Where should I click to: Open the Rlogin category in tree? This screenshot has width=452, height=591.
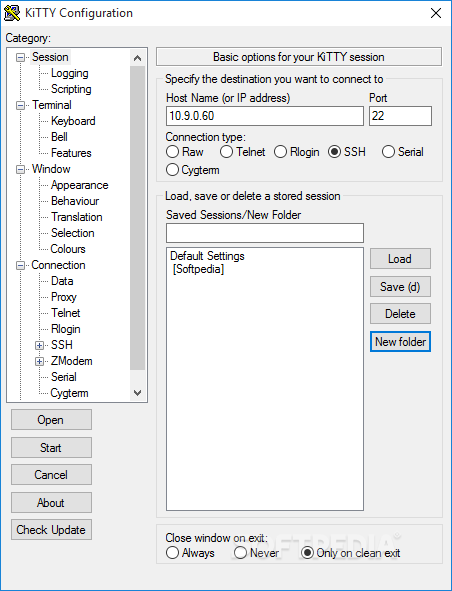click(x=66, y=329)
